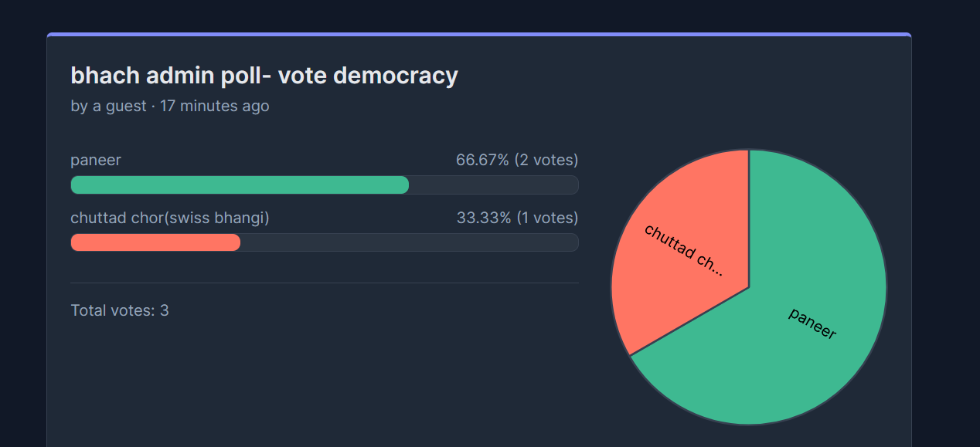The height and width of the screenshot is (447, 980).
Task: Click the Total votes: 3 text
Action: tap(120, 310)
